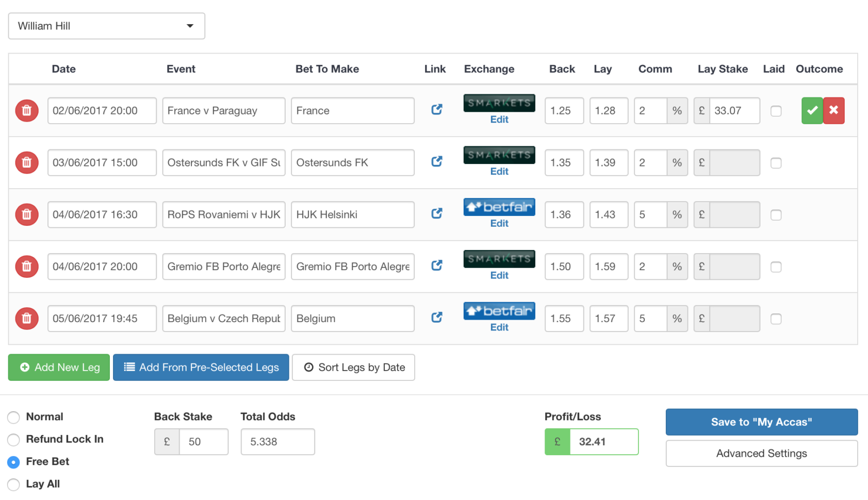Select the Normal betting mode

[13, 417]
